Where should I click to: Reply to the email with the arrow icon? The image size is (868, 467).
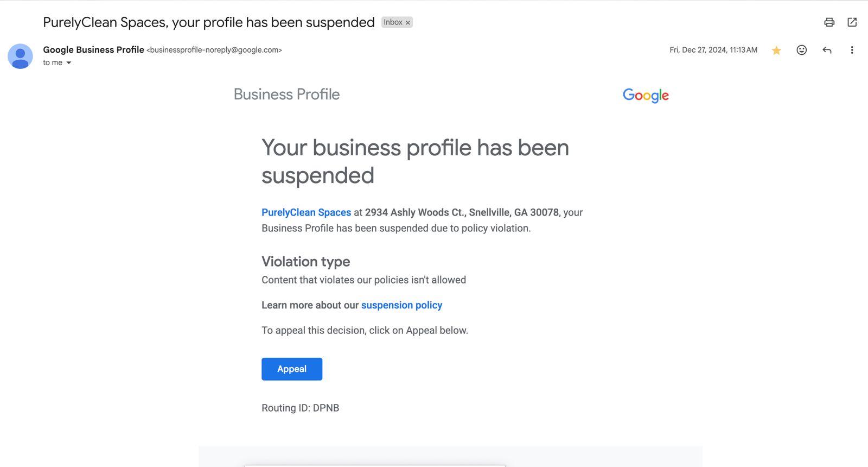tap(827, 50)
